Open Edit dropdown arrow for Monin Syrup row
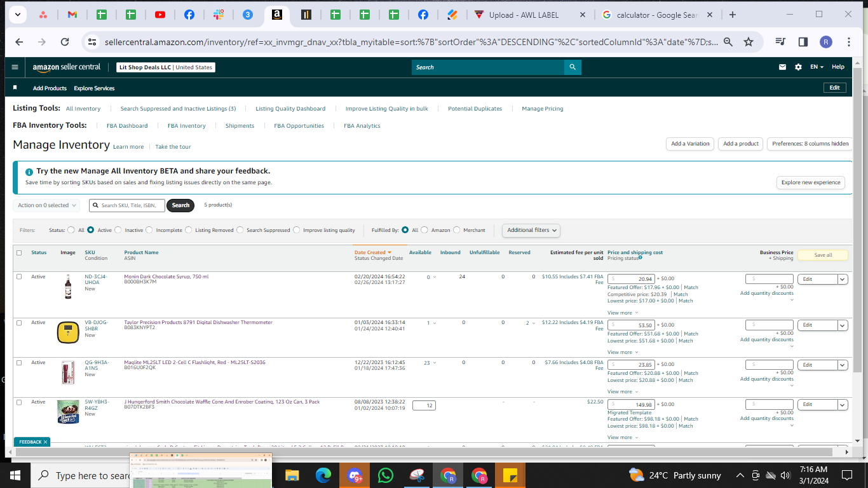Screen dimensions: 868x488 843,279
